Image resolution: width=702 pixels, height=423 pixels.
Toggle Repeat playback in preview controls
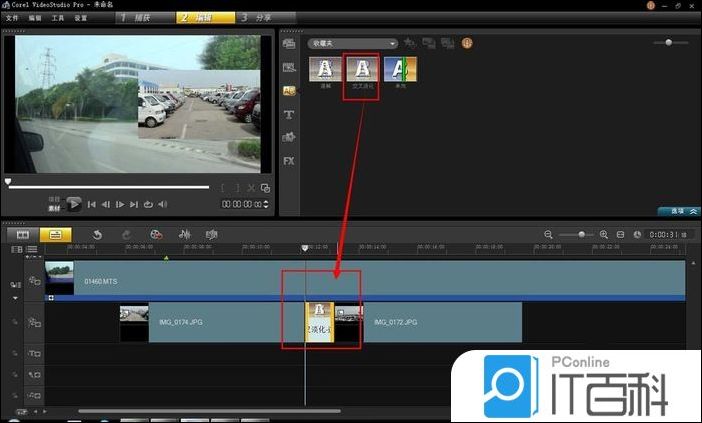[x=149, y=204]
